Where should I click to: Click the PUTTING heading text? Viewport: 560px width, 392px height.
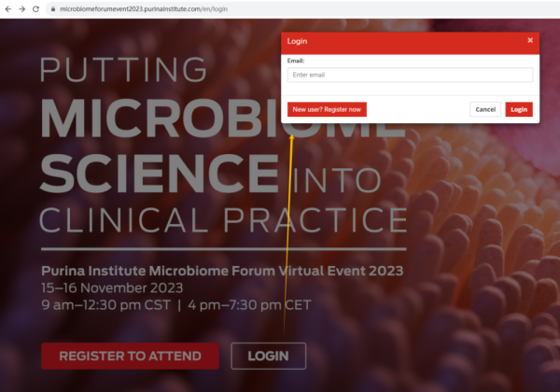pos(123,70)
